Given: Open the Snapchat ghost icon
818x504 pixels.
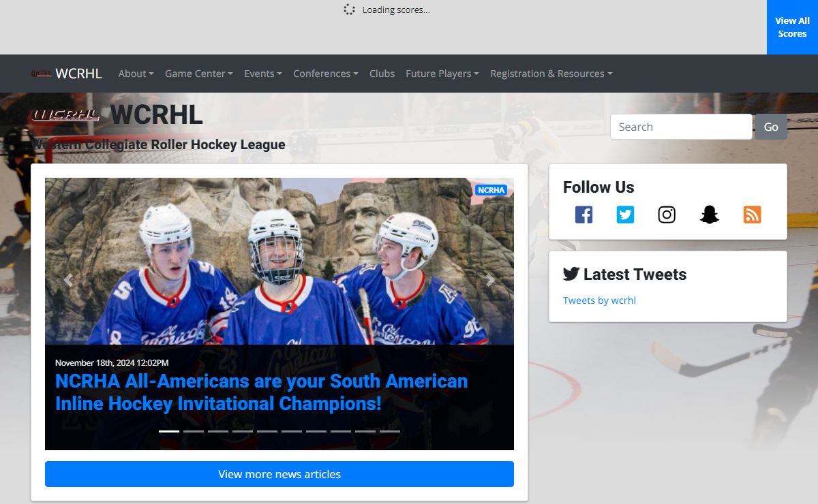Looking at the screenshot, I should tap(710, 215).
